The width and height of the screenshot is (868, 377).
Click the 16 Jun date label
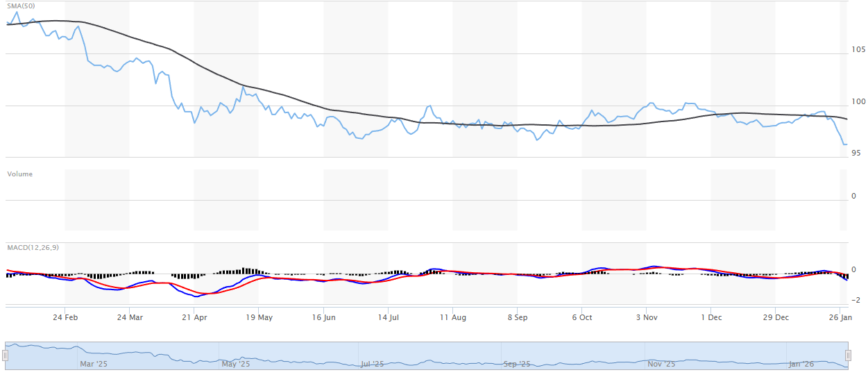(323, 317)
